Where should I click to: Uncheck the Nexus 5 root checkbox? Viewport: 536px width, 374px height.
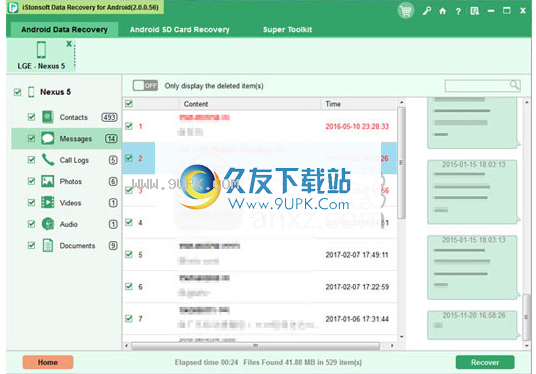coord(17,92)
